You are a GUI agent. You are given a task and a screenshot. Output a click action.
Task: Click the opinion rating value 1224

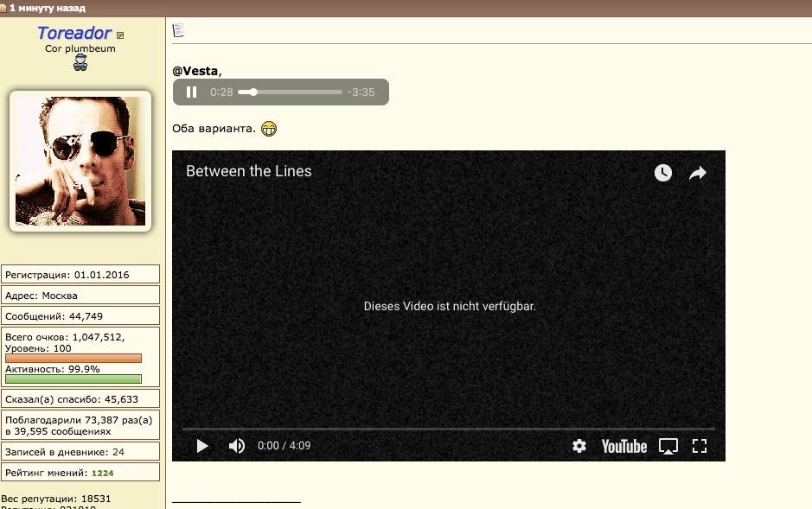103,473
